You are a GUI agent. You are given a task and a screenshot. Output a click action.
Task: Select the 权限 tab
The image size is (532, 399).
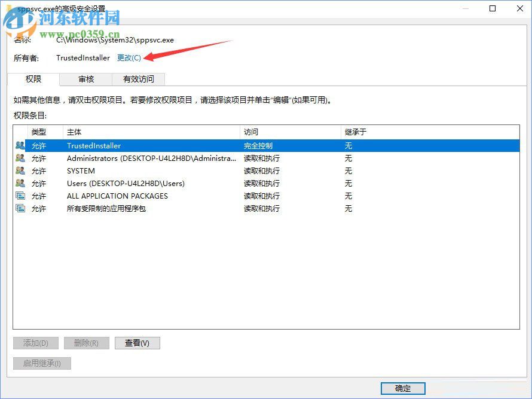(34, 78)
